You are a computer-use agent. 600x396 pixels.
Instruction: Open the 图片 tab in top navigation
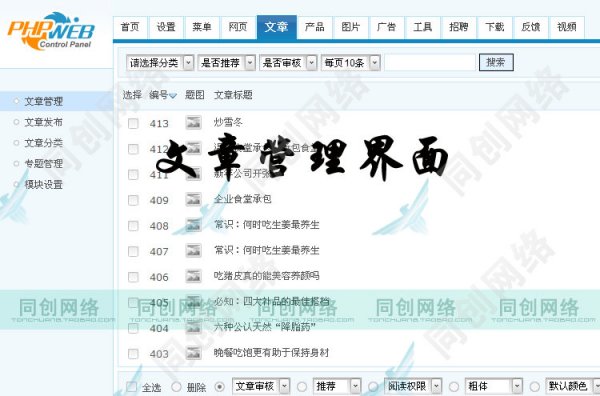[x=351, y=27]
